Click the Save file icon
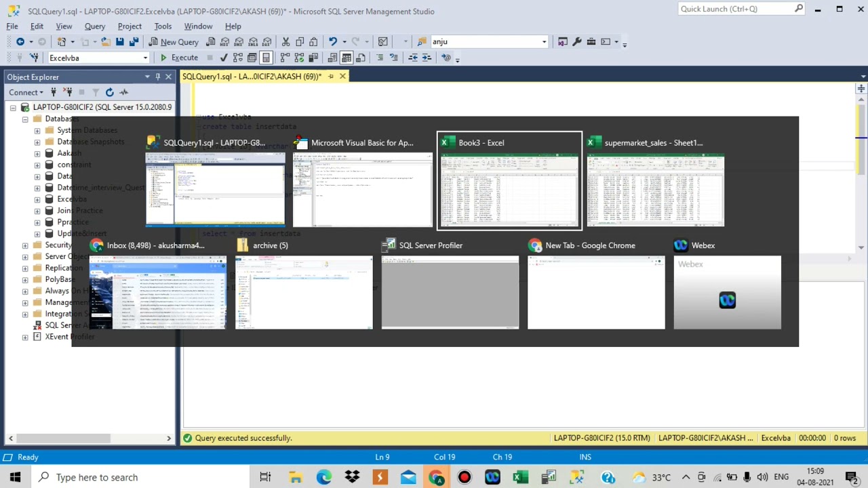 click(x=120, y=42)
